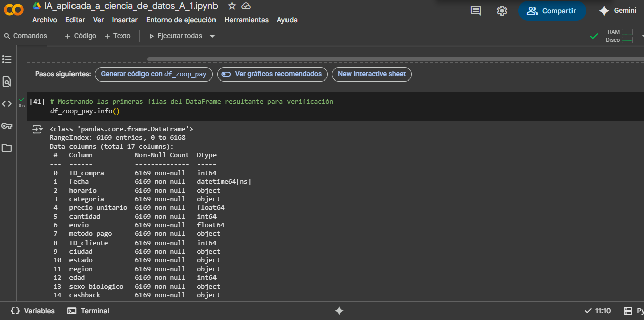Click the sexo_biologico row in output
644x320 pixels.
(137, 286)
